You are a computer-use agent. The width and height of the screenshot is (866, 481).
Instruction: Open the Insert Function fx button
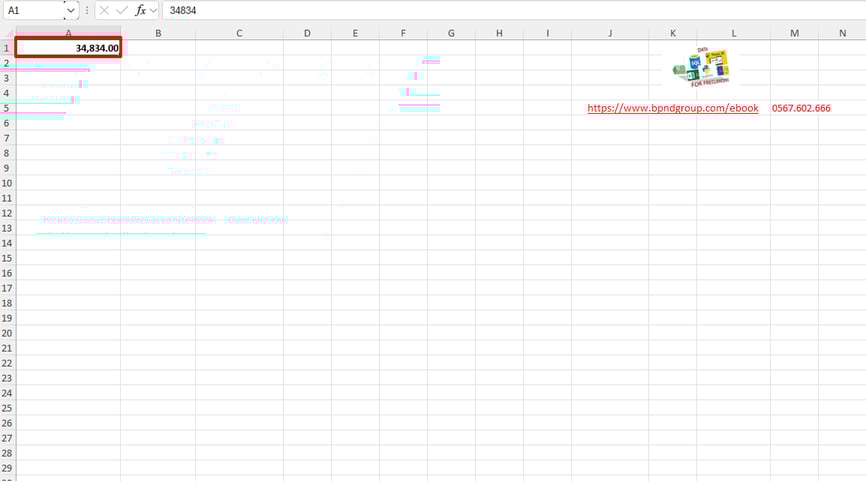pyautogui.click(x=140, y=10)
